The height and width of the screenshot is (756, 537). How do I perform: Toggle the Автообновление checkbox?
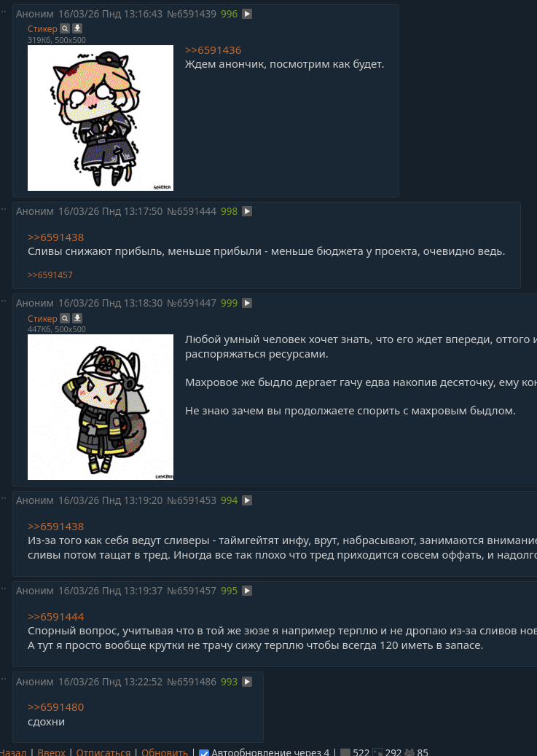coord(204,752)
